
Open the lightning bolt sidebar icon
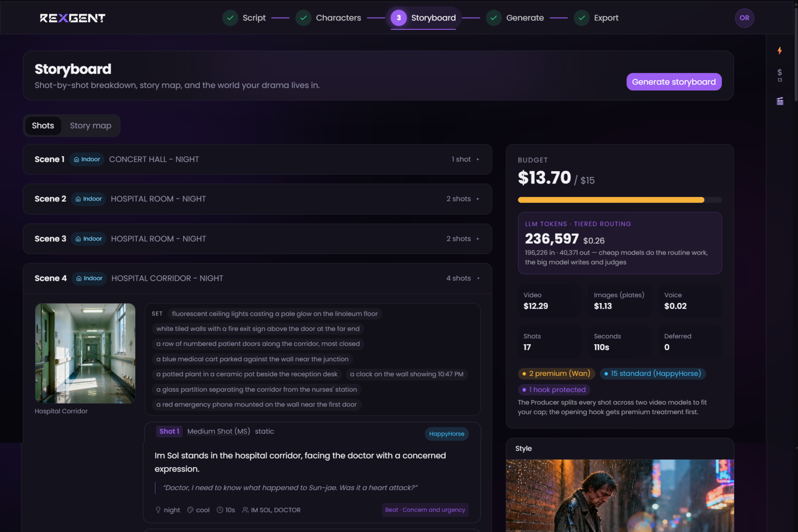[x=780, y=50]
